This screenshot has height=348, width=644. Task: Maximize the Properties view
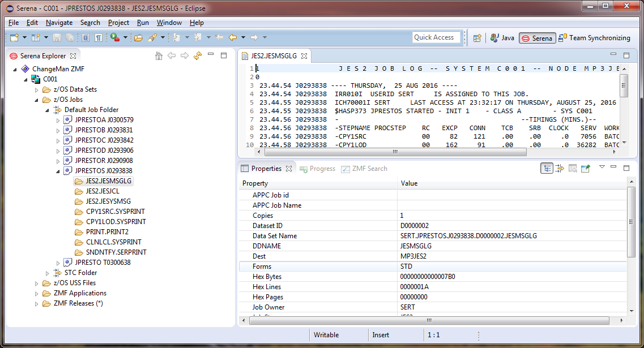point(626,168)
